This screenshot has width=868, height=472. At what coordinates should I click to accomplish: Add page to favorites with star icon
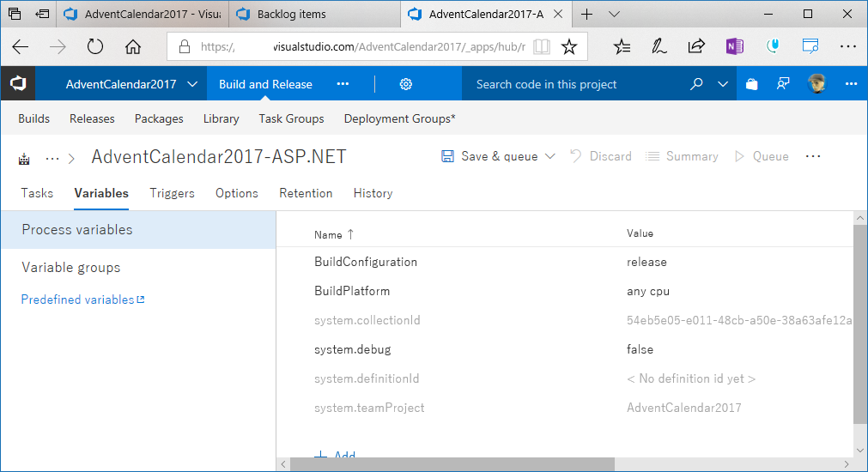(x=569, y=46)
